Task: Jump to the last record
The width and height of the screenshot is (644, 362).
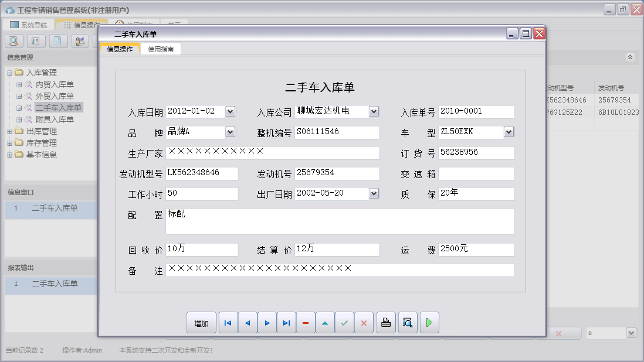Action: click(x=286, y=323)
